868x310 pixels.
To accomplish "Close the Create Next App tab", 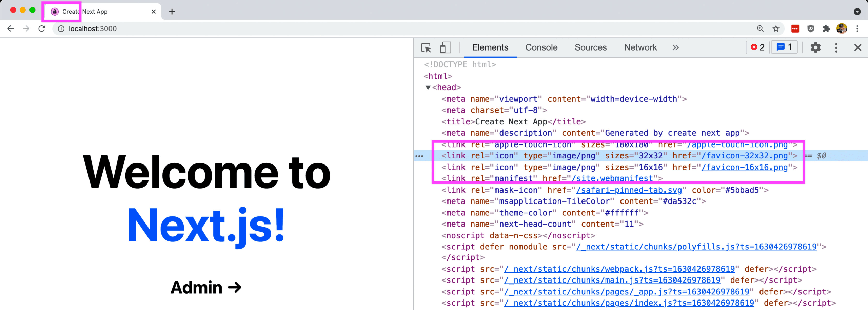I will tap(154, 12).
